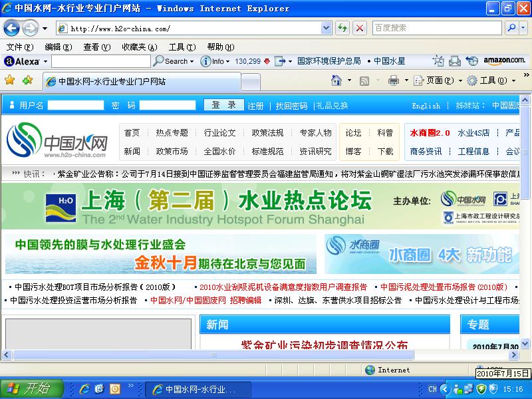
Task: Click the 上海水业热点论坛 banner
Action: coord(260,206)
